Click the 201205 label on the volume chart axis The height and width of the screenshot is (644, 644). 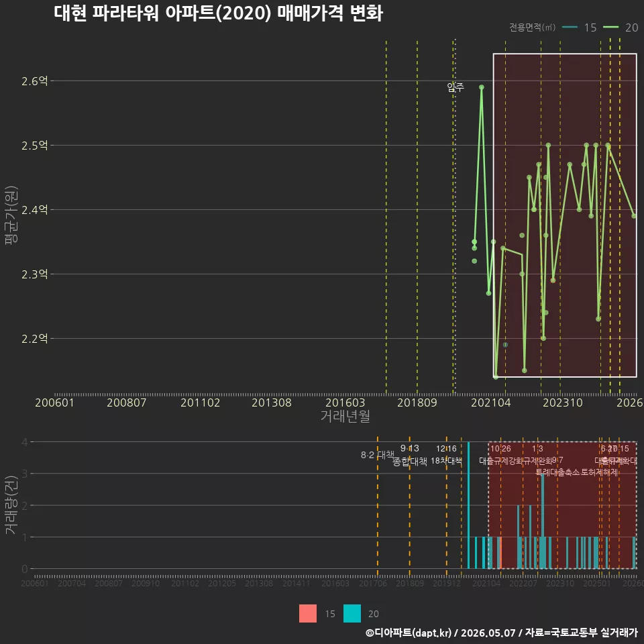[x=222, y=583]
